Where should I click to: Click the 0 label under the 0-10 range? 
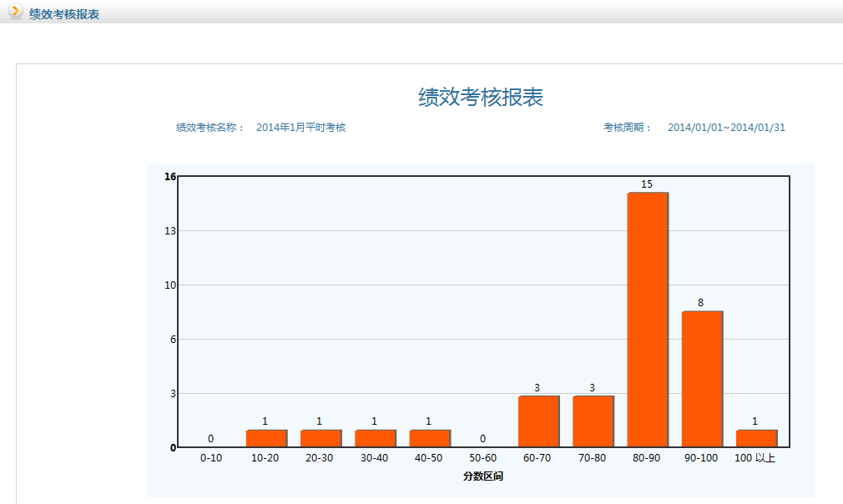click(211, 438)
